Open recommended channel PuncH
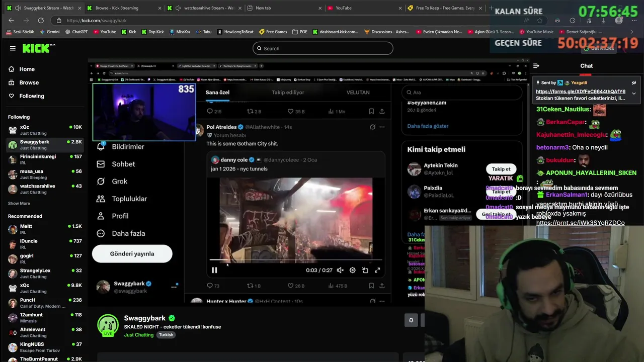The image size is (644, 362). point(45,303)
